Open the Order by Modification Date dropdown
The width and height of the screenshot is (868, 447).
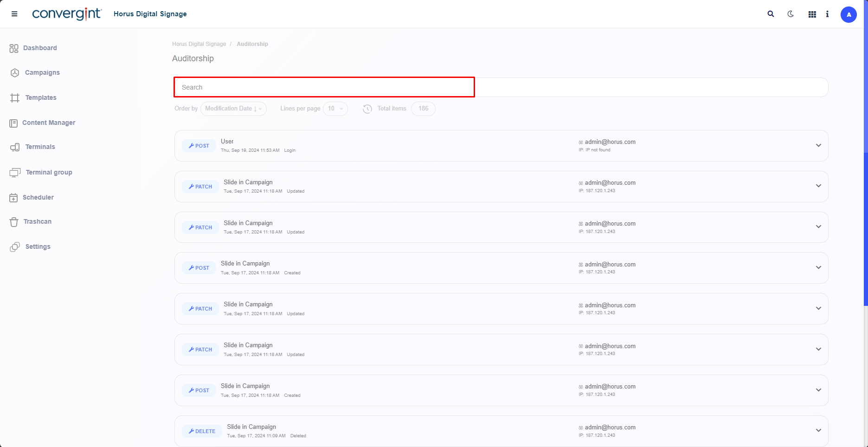click(233, 109)
